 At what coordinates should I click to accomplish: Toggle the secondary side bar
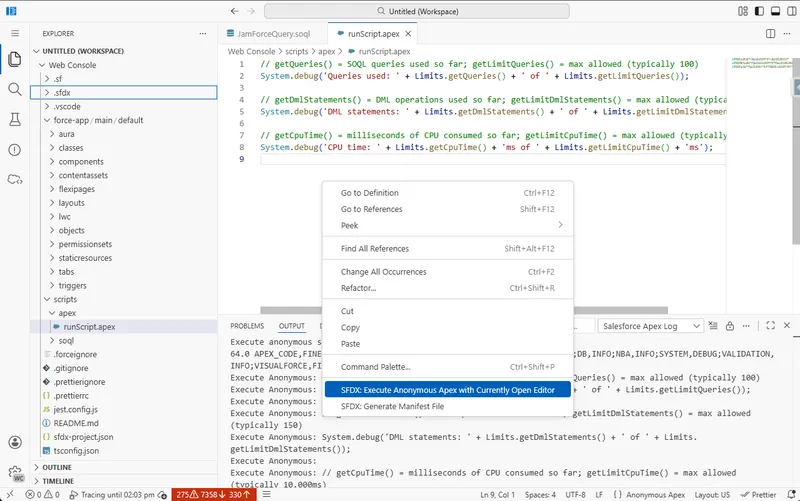tap(791, 11)
